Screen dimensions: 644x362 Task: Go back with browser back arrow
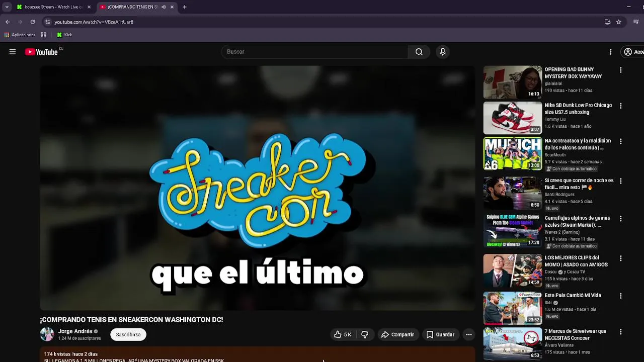coord(8,22)
